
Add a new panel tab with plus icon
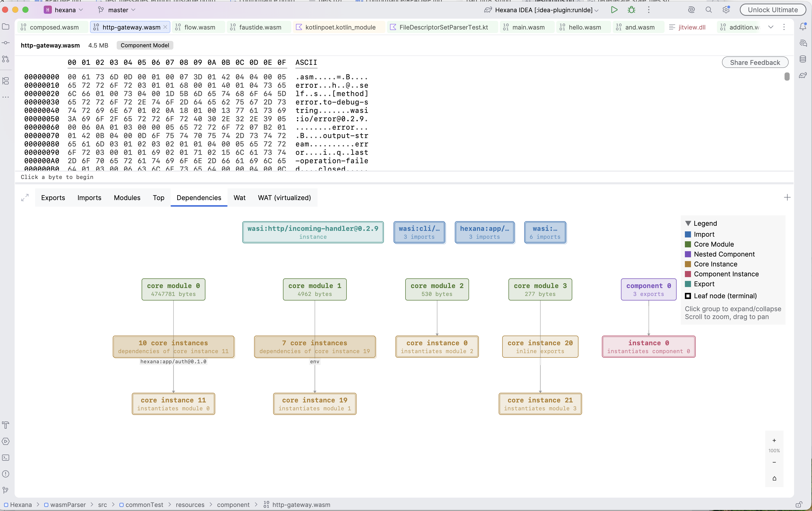point(787,198)
